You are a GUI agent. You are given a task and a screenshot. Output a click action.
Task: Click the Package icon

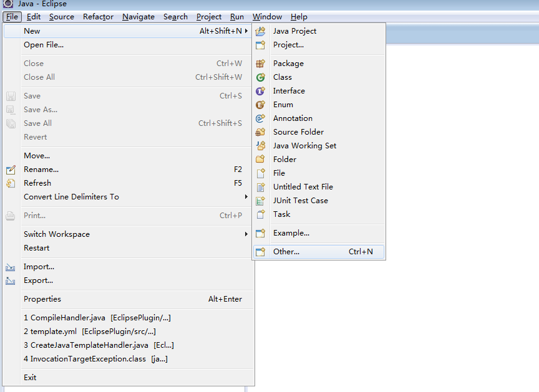[x=261, y=64]
